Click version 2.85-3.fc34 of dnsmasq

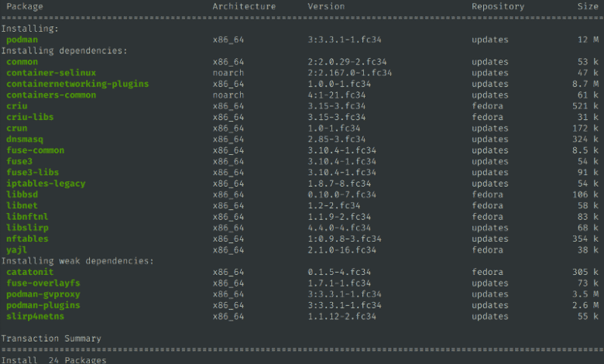point(337,139)
